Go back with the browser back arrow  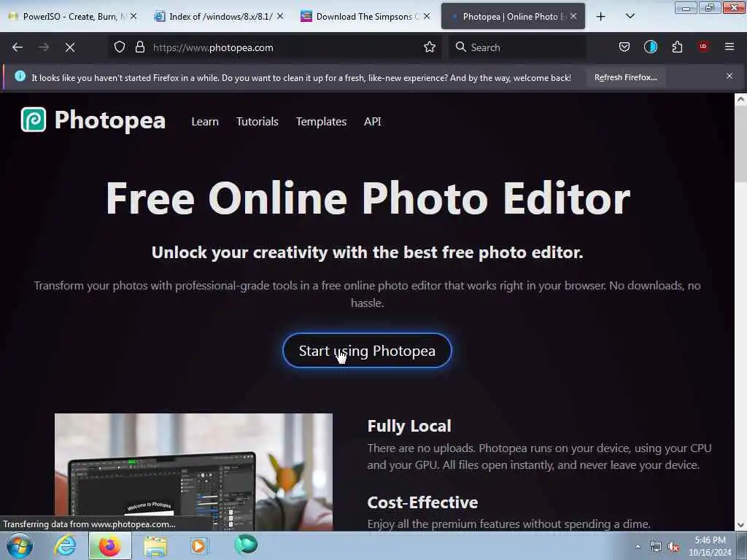click(18, 47)
